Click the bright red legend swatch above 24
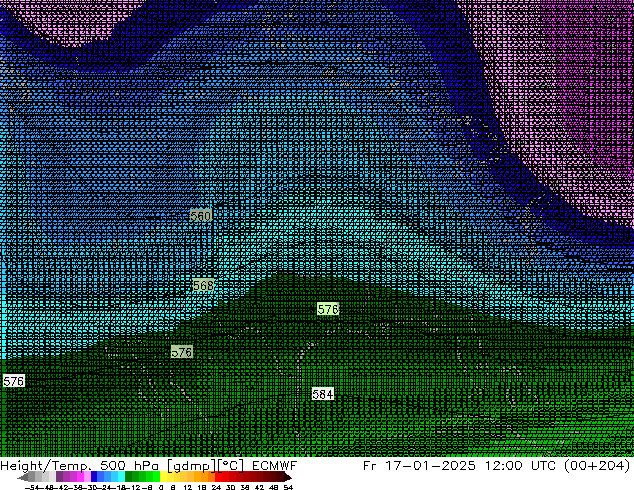Image resolution: width=634 pixels, height=490 pixels. click(218, 477)
